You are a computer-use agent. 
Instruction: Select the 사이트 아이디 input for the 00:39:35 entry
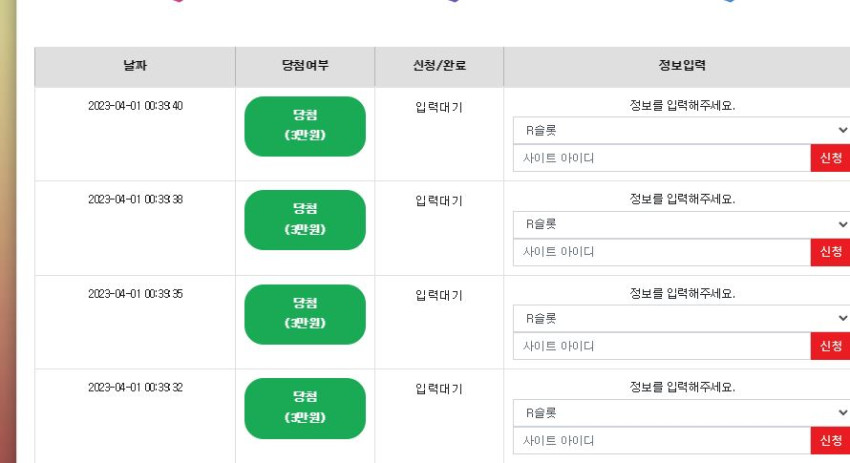coord(662,346)
